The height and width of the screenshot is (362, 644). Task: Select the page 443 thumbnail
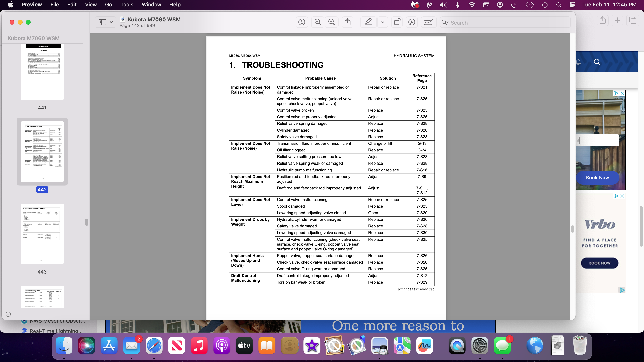pos(42,233)
